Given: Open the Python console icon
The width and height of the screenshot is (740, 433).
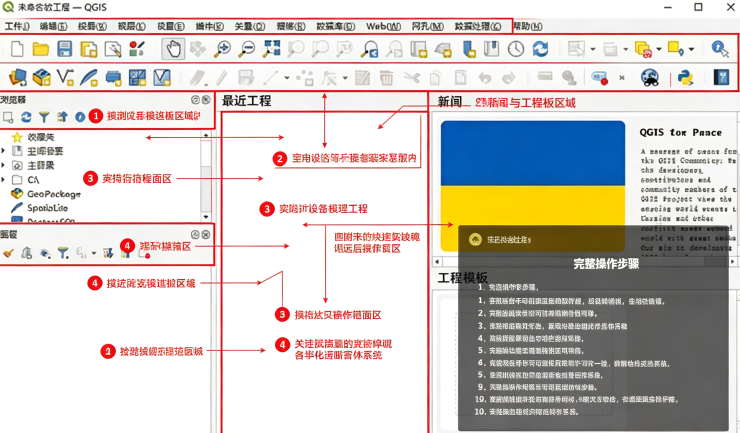Looking at the screenshot, I should (x=685, y=77).
